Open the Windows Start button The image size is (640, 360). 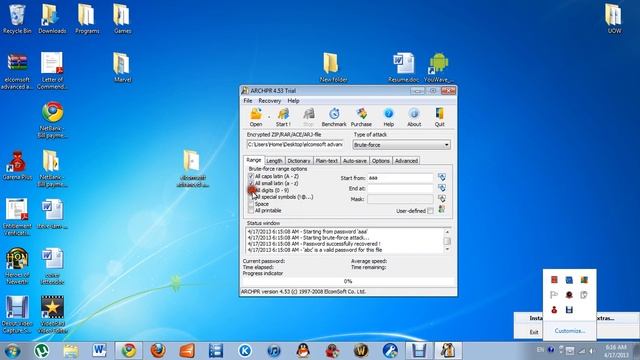pyautogui.click(x=12, y=351)
